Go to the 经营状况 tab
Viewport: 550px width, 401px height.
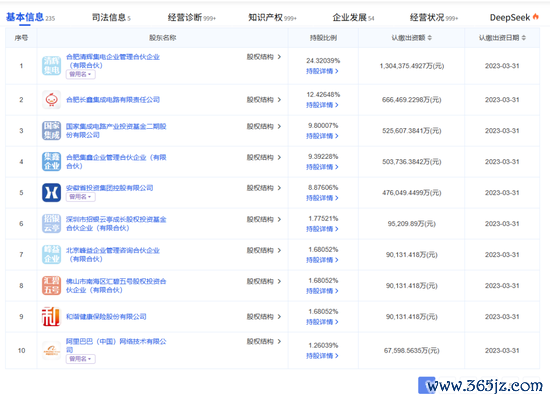[434, 17]
